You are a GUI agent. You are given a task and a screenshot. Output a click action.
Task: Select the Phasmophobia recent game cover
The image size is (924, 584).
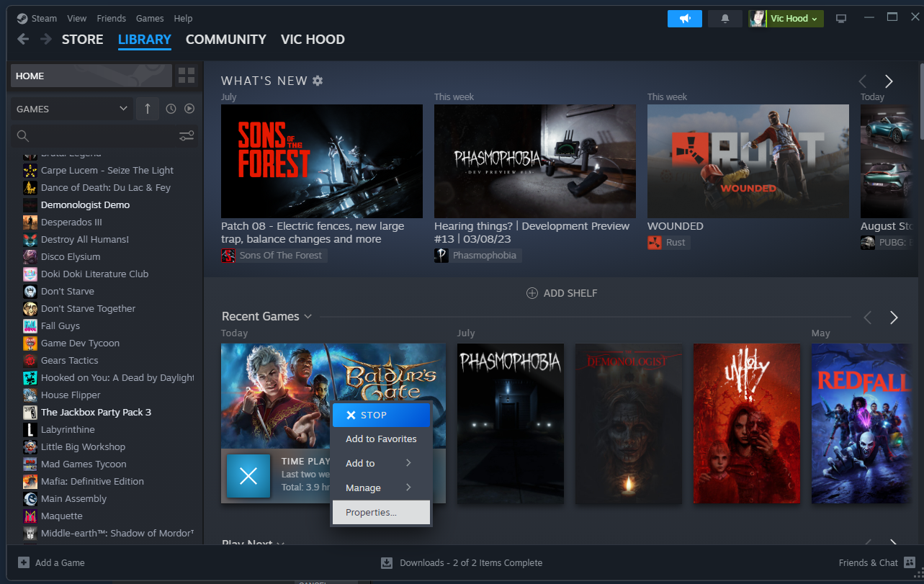pos(511,423)
